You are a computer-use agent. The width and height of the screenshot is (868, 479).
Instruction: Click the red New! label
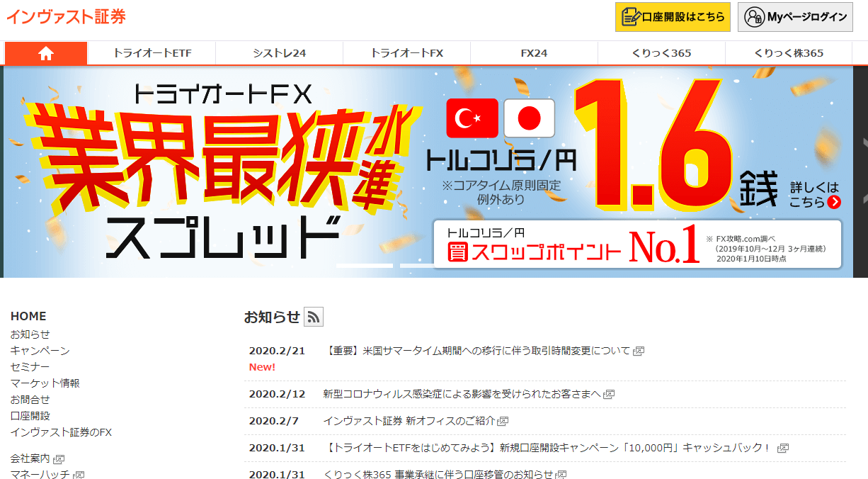pos(262,367)
